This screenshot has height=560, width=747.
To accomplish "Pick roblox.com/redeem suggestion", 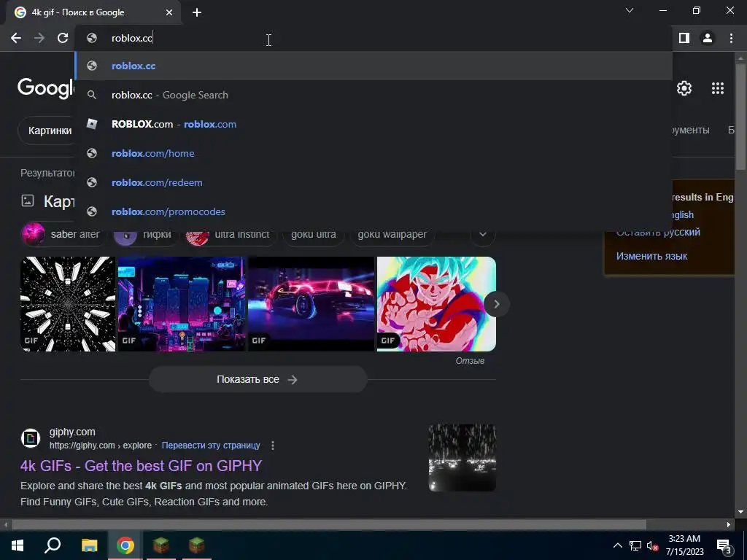I will click(373, 182).
